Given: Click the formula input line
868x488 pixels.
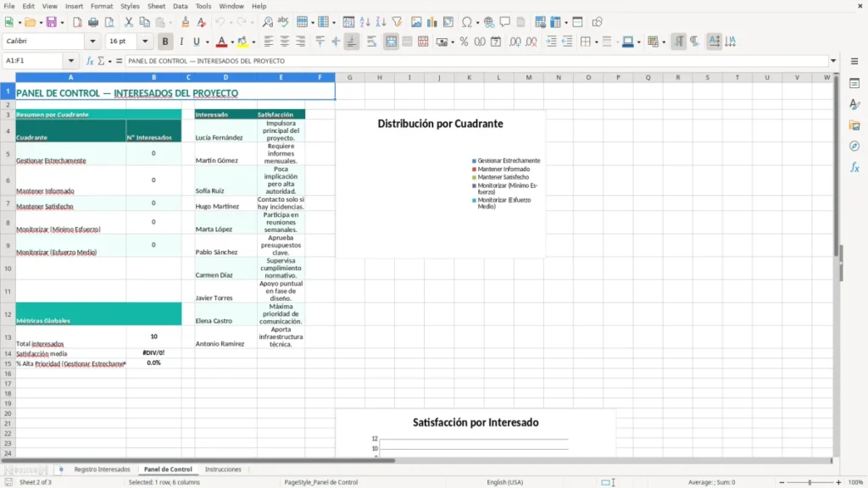Looking at the screenshot, I should [x=476, y=61].
